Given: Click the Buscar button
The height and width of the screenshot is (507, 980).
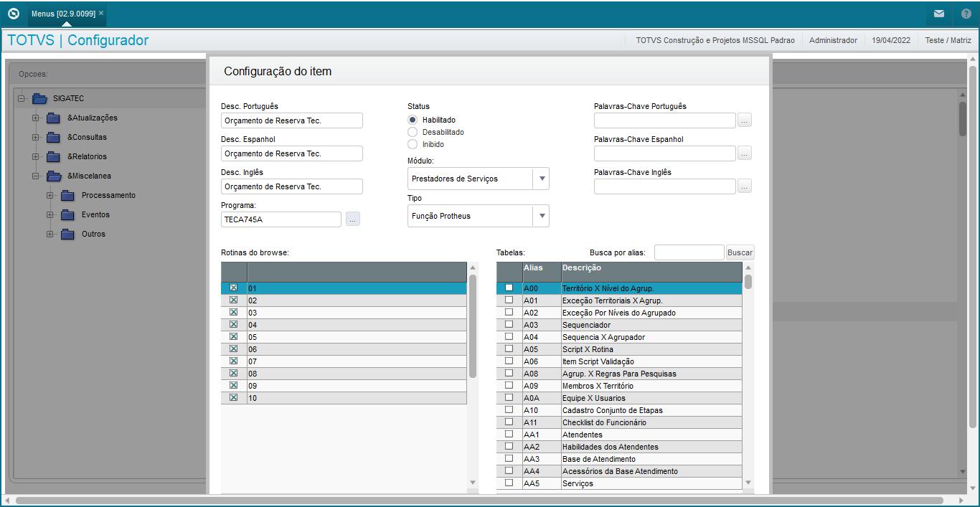Looking at the screenshot, I should click(740, 252).
